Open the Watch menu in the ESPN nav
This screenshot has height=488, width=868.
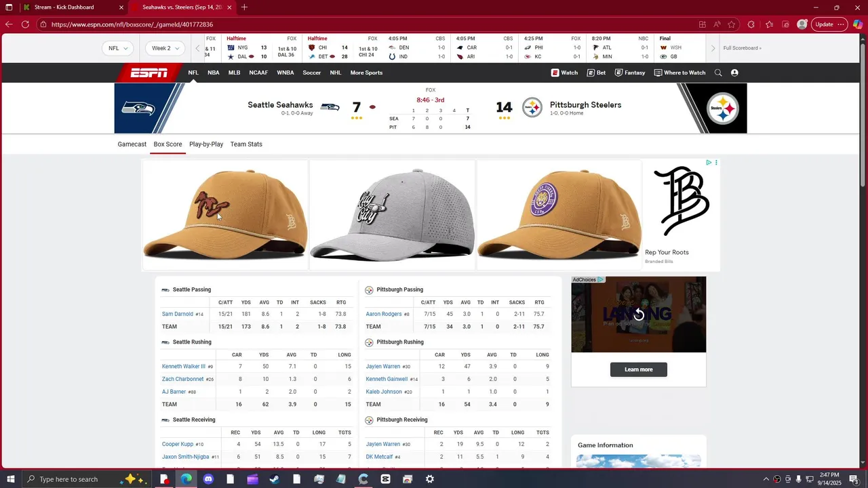(564, 73)
